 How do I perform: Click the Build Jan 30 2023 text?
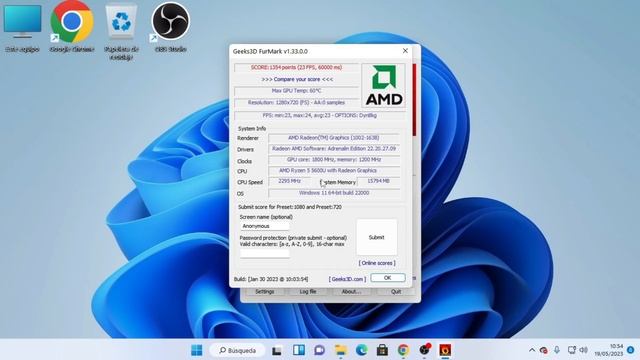pyautogui.click(x=271, y=279)
